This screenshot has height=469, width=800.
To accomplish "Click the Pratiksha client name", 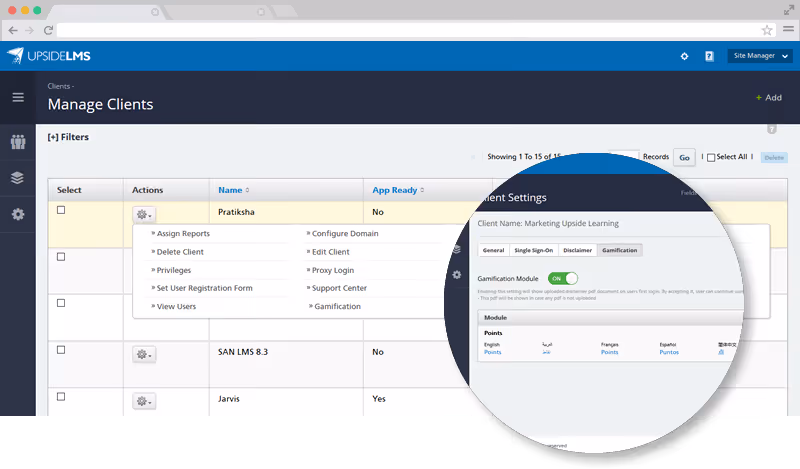I will (x=236, y=212).
